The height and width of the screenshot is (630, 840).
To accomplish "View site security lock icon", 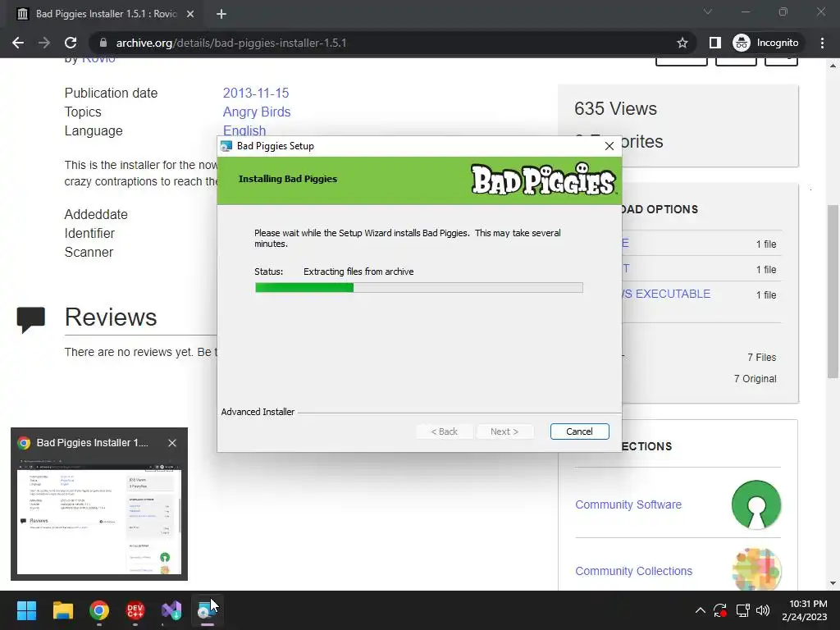I will point(103,43).
